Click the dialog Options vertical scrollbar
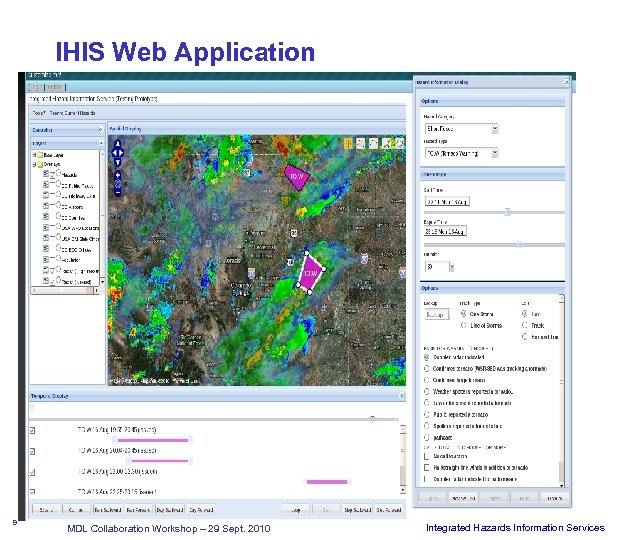This screenshot has width=641, height=540. pyautogui.click(x=561, y=390)
